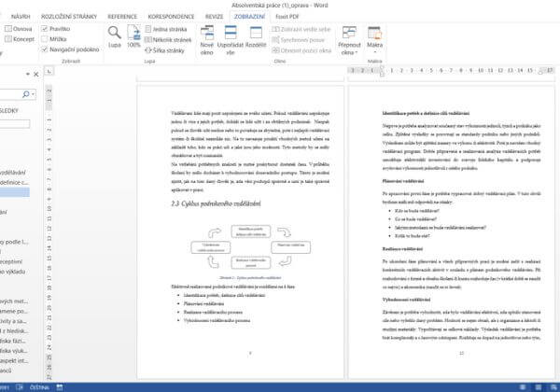Switch to Jedna stránka view
The width and height of the screenshot is (560, 392).
click(166, 29)
